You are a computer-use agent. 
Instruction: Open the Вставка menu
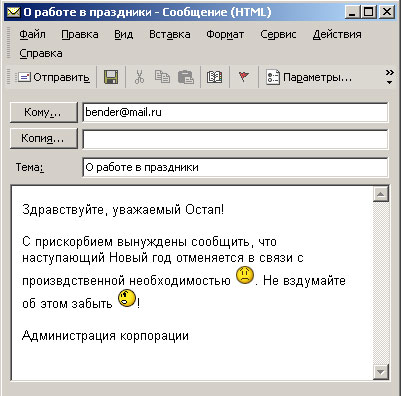pos(170,34)
